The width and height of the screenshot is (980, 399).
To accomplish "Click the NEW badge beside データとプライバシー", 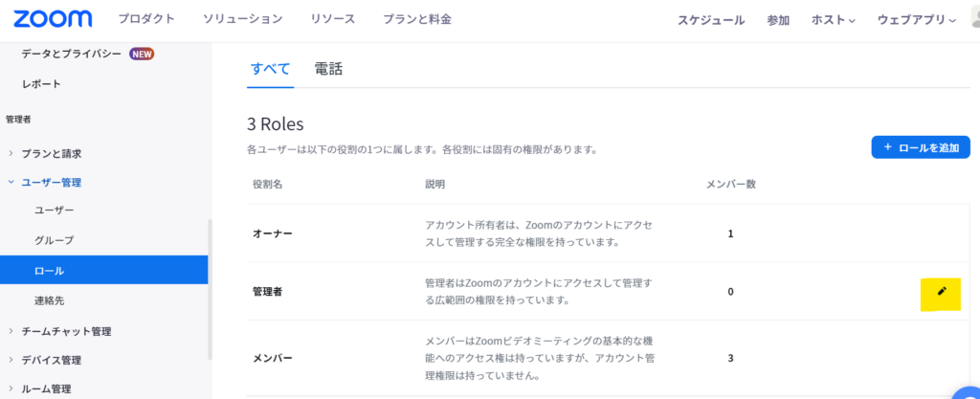I will [142, 54].
